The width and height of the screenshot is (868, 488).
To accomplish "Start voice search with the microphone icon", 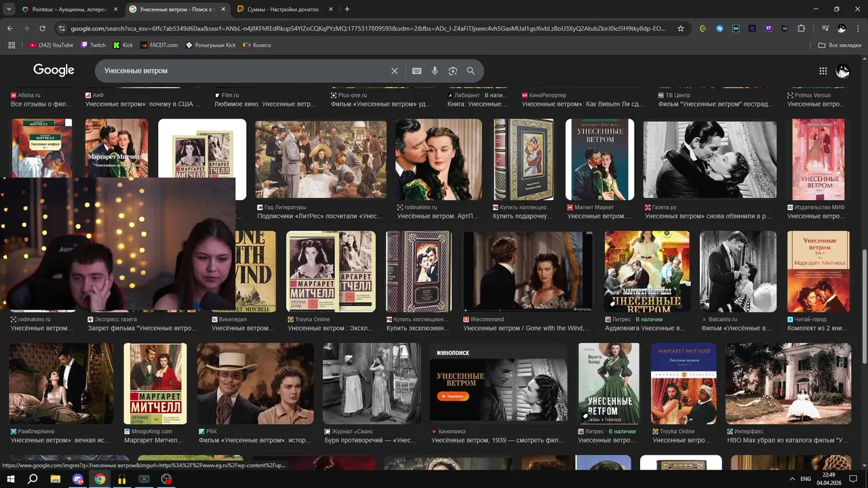I will [435, 70].
